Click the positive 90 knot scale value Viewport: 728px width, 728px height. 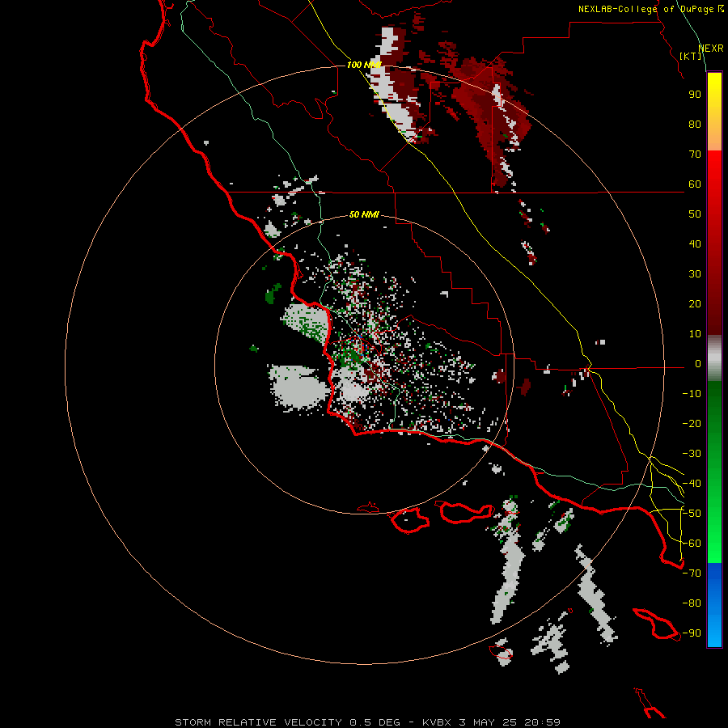tap(695, 95)
